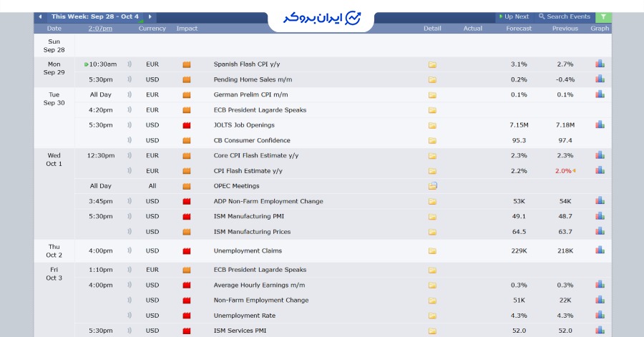Open graph for Spanish Flash CPI y/y

tap(600, 64)
